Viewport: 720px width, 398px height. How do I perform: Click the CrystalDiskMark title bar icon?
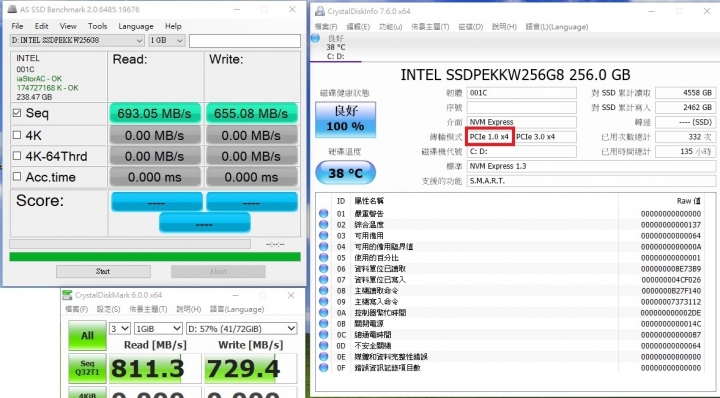click(68, 295)
